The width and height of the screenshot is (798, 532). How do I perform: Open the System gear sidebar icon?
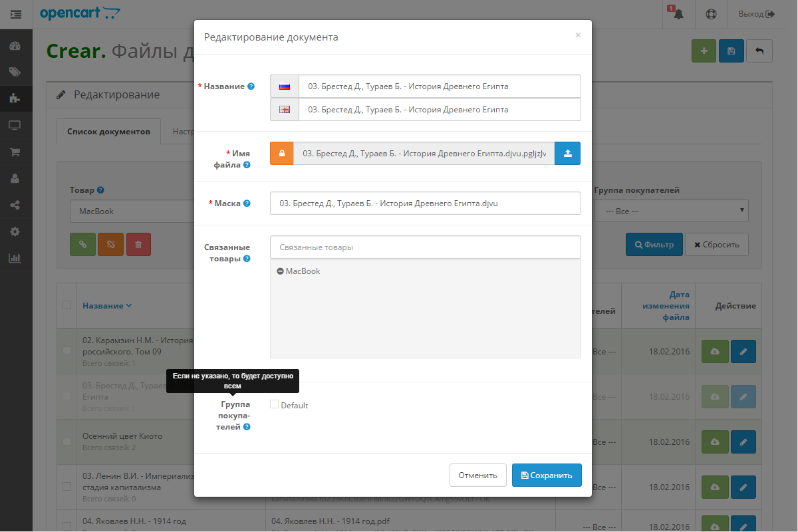point(15,231)
